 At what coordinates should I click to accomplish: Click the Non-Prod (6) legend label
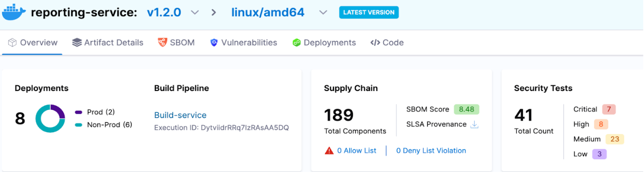(110, 125)
